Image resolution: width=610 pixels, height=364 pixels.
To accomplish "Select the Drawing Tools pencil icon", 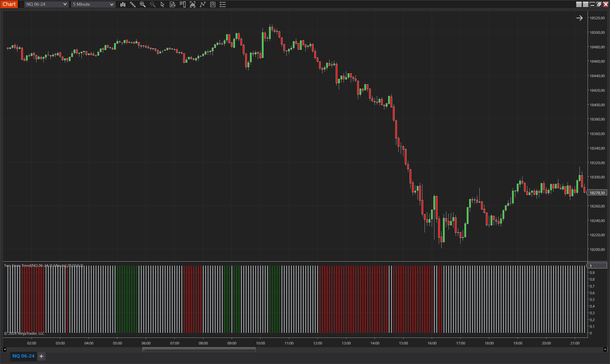I will (133, 5).
